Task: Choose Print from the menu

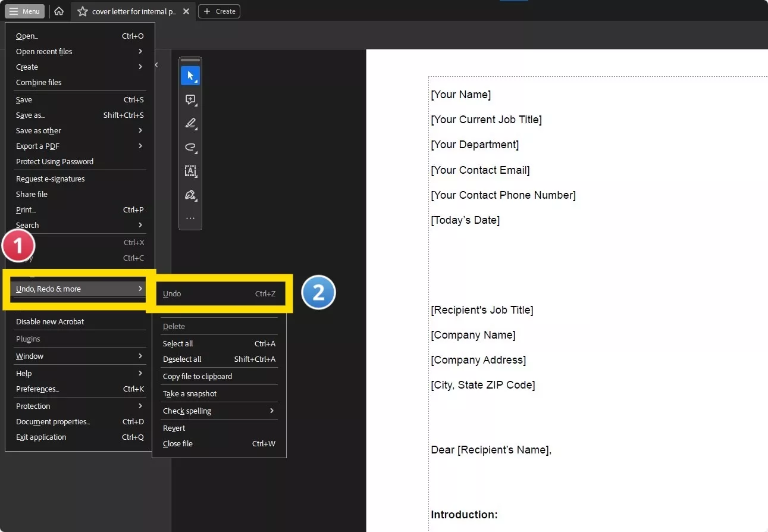Action: (x=26, y=209)
